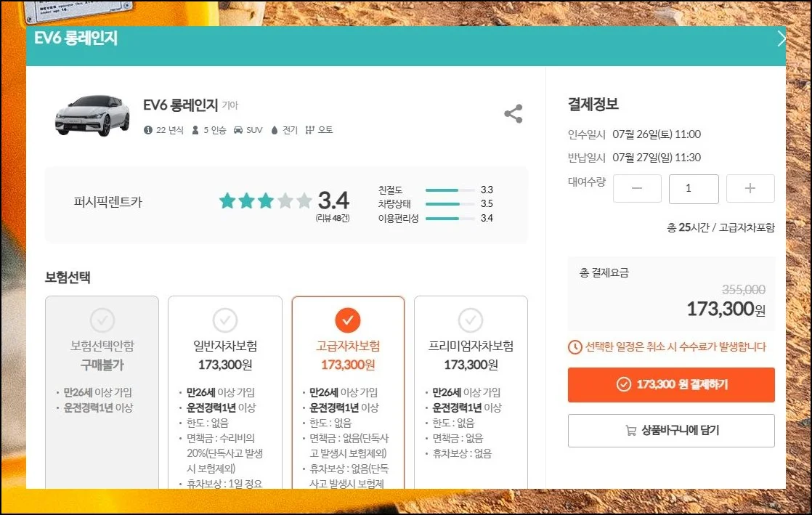The width and height of the screenshot is (812, 515).
Task: Click the 오토 transmission icon
Action: [x=310, y=130]
